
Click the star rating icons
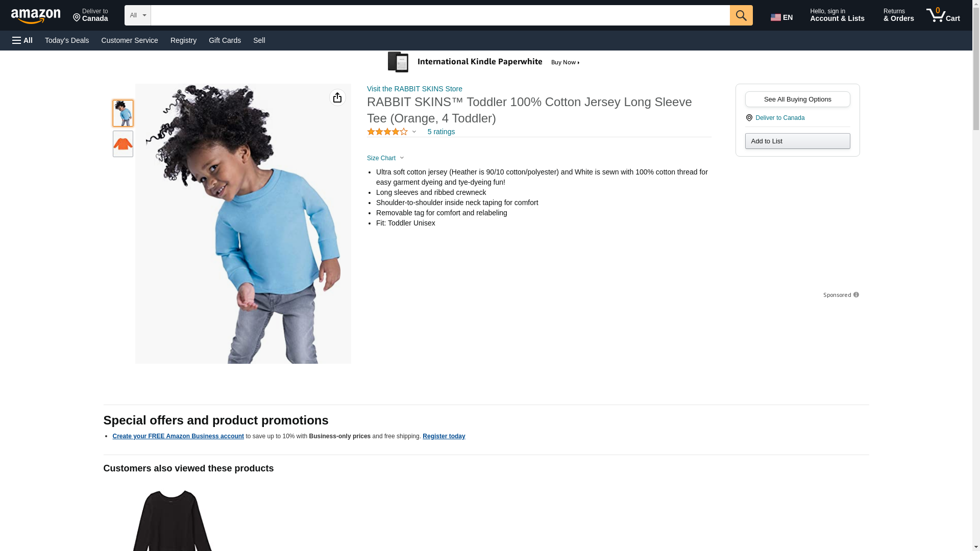(x=387, y=132)
